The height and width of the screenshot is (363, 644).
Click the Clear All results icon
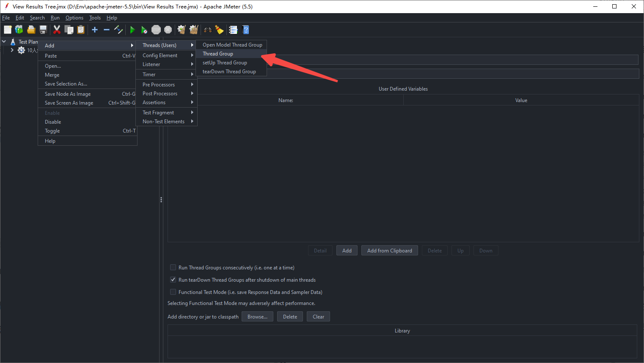(x=194, y=30)
